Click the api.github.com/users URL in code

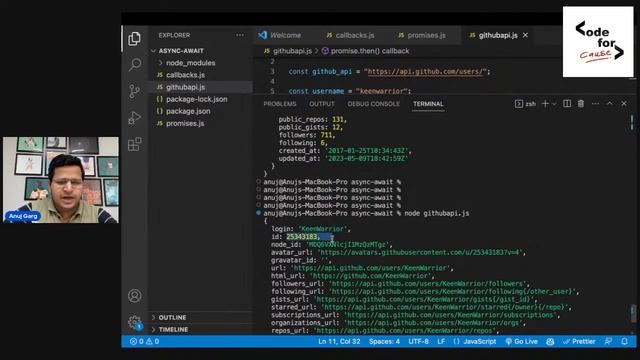click(425, 71)
